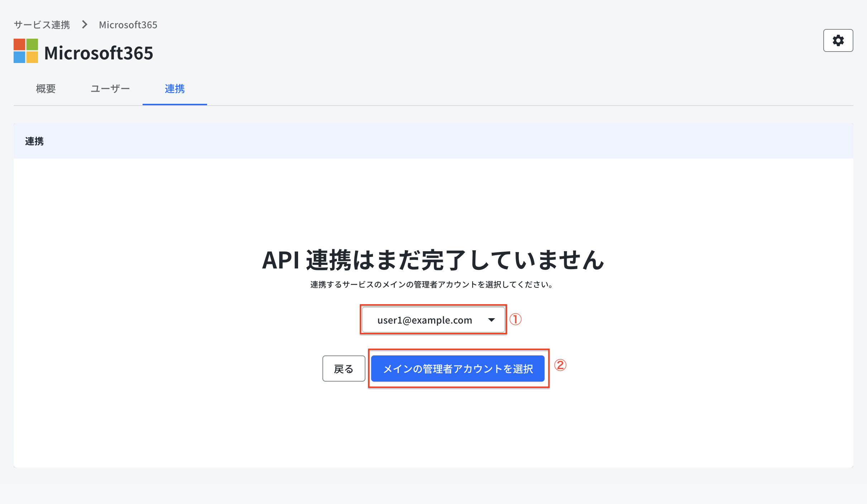Click the 連携するサービスのメインの管理者アカウント instruction text
867x504 pixels.
click(432, 285)
